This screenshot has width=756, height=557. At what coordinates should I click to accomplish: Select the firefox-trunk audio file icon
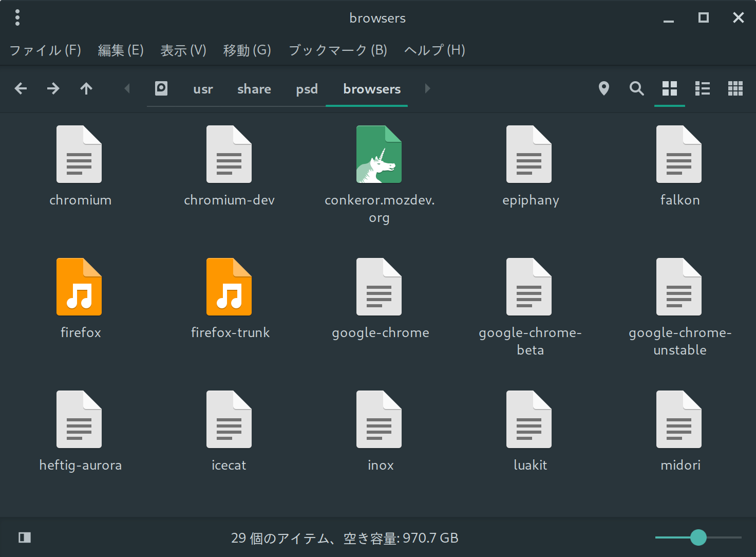[x=229, y=287]
